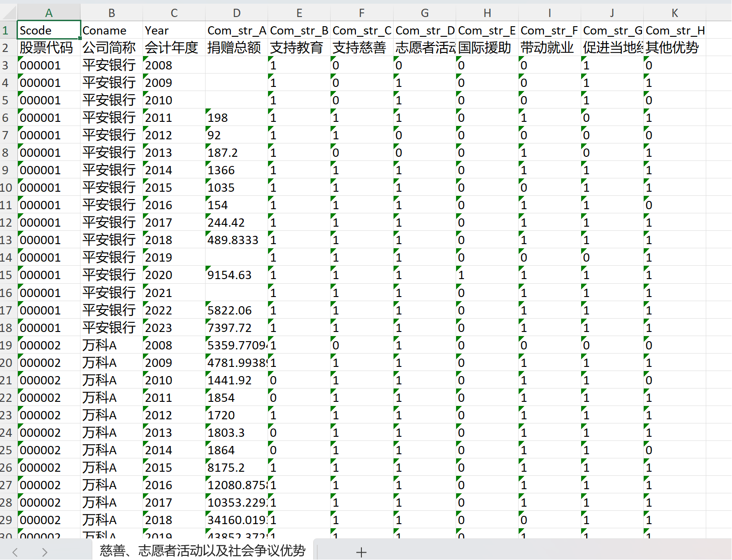Click the Scode header cell
Viewport: 732px width, 560px height.
(x=49, y=30)
